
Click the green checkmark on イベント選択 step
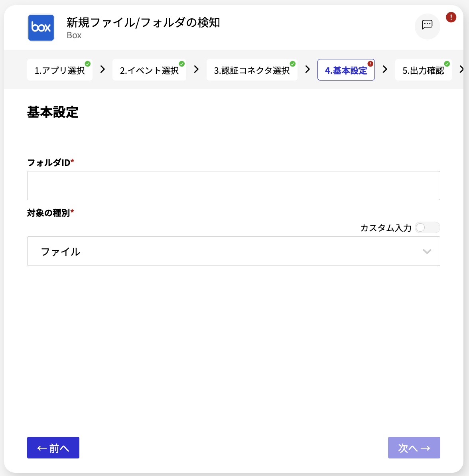[181, 64]
